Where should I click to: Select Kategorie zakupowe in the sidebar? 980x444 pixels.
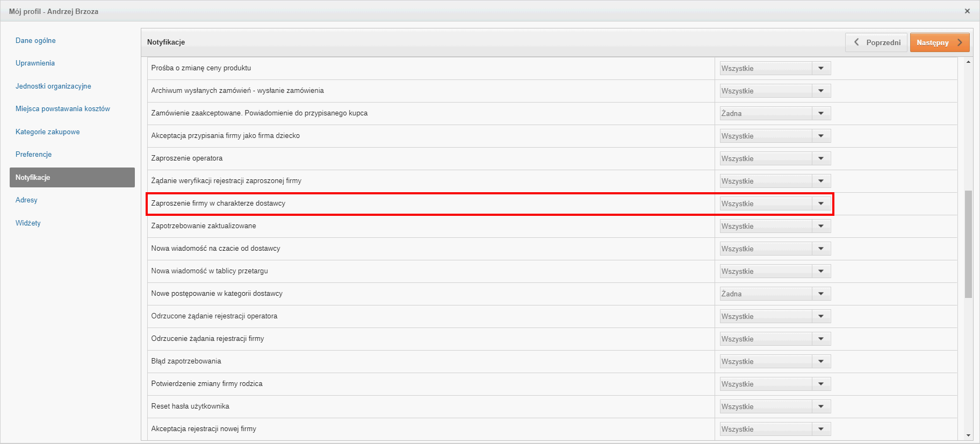[x=47, y=132]
